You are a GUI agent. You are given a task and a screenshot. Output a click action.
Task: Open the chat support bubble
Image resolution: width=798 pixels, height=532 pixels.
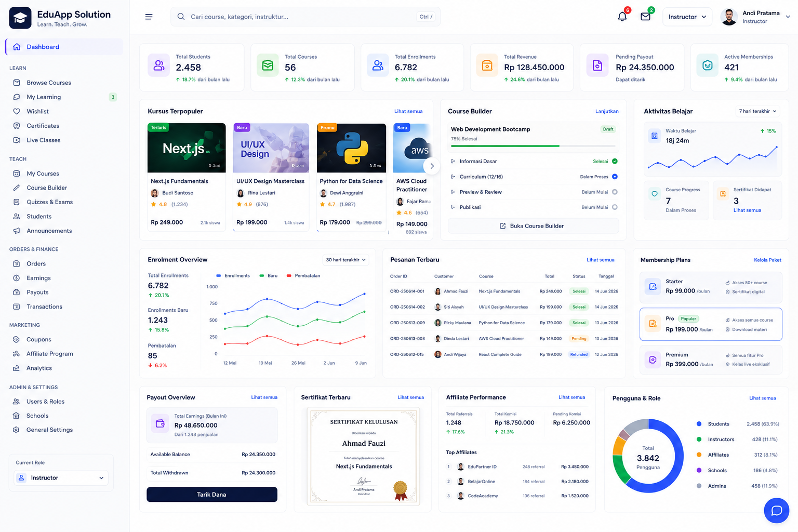(776, 510)
